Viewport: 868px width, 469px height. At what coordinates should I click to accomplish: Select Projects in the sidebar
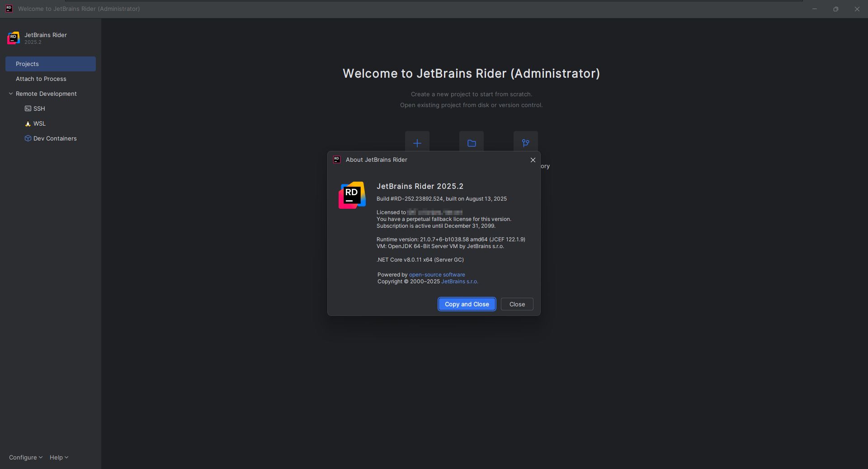pyautogui.click(x=51, y=64)
